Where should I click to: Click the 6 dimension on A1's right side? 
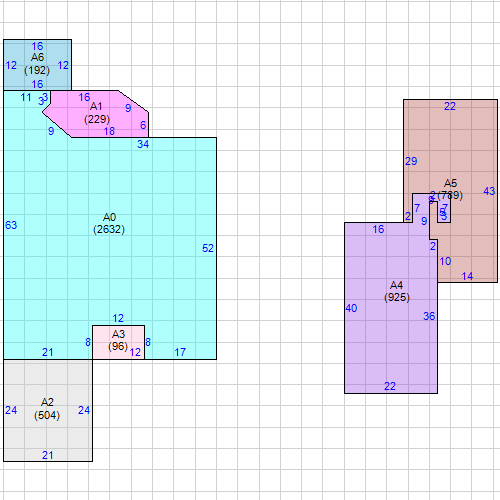point(143,125)
